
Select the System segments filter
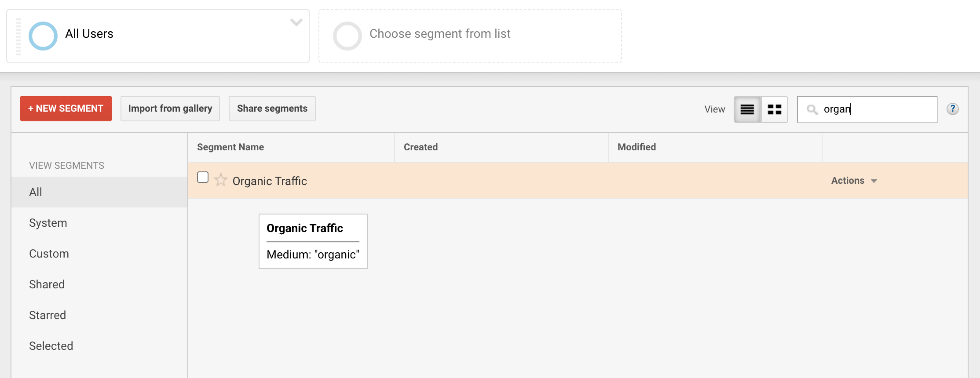pyautogui.click(x=48, y=223)
